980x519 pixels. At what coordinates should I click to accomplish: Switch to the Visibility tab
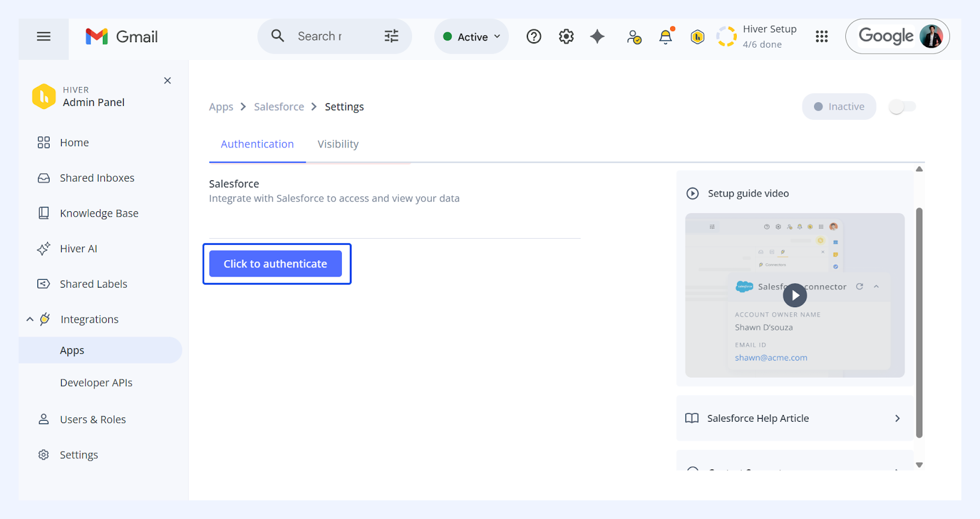tap(338, 144)
